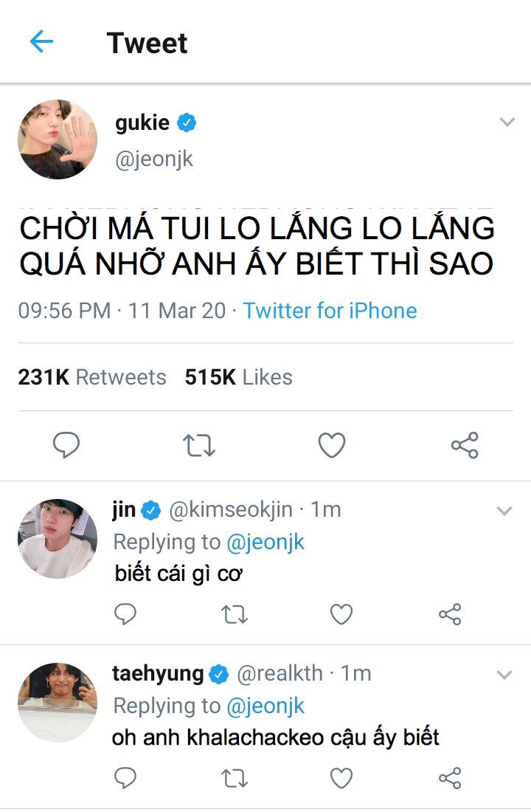
Task: Retweet taehyung's reply
Action: (235, 777)
